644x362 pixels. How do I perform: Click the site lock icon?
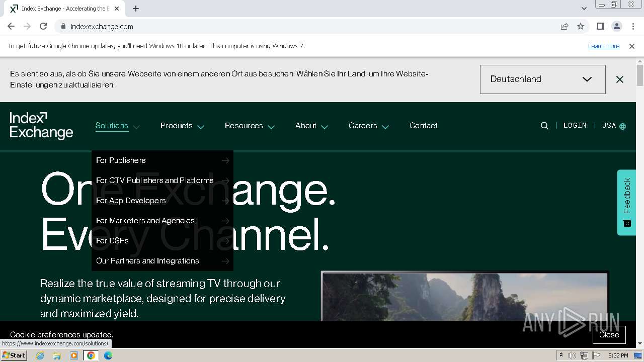(63, 26)
